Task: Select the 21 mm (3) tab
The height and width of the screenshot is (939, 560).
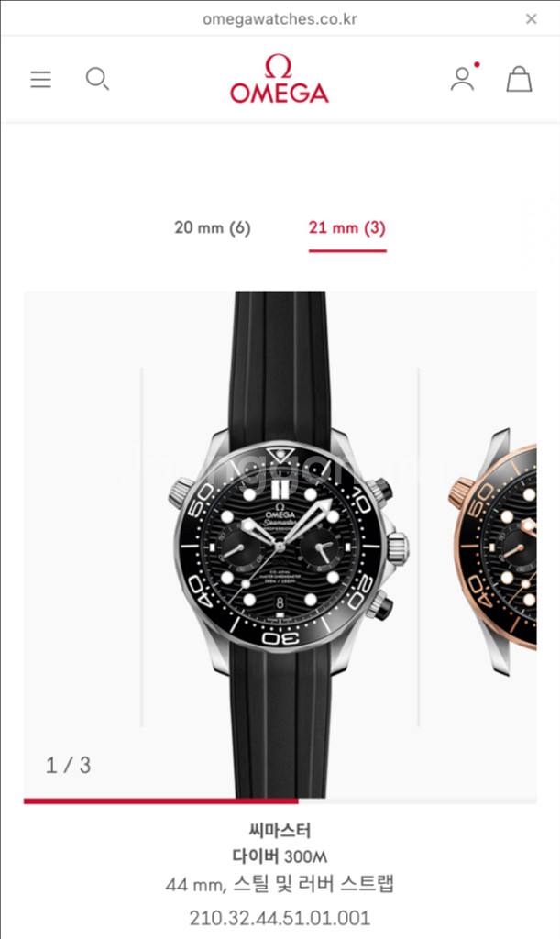Action: pyautogui.click(x=347, y=227)
